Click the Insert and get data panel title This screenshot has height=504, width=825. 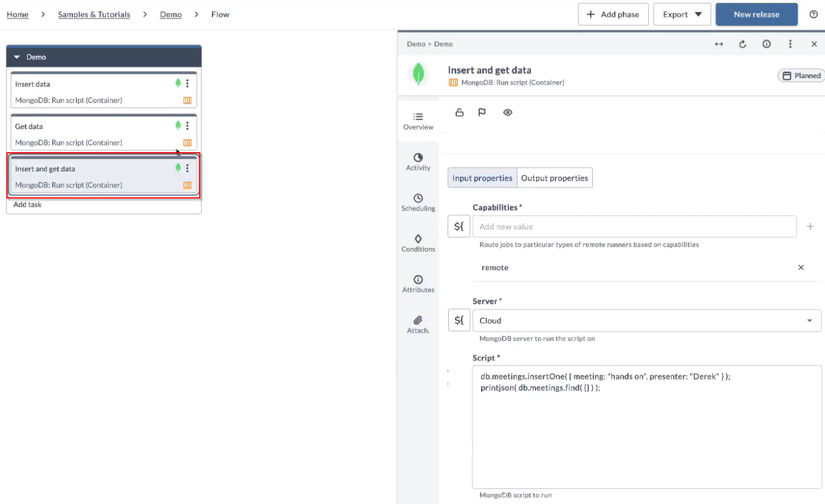pyautogui.click(x=489, y=70)
